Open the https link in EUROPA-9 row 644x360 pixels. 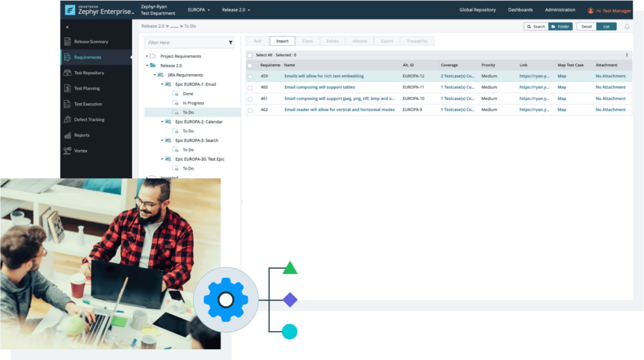pyautogui.click(x=534, y=109)
